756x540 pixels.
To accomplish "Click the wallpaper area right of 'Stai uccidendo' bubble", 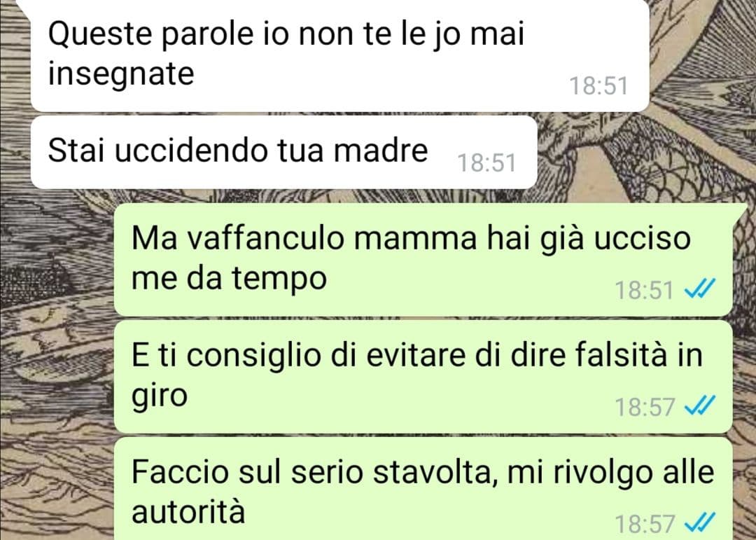I will pos(646,154).
